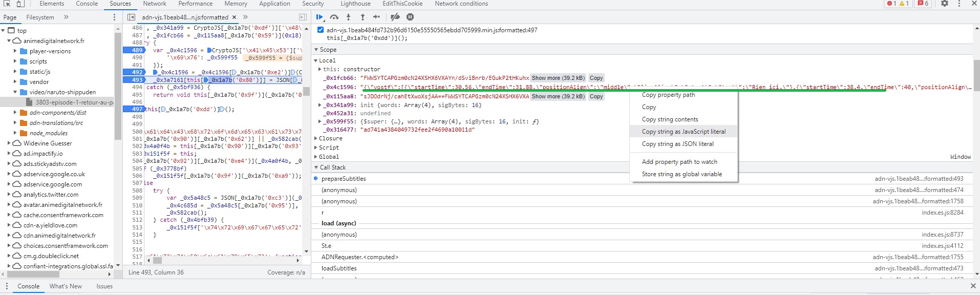Resume script execution
980x295 pixels.
point(319,17)
